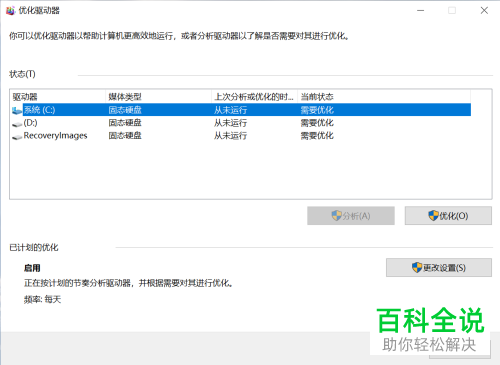
Task: Click the drive icon of RecoveryImages
Action: tap(17, 137)
